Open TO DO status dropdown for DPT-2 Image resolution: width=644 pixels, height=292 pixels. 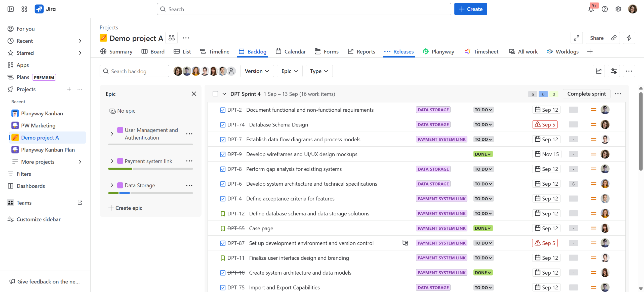click(x=483, y=110)
